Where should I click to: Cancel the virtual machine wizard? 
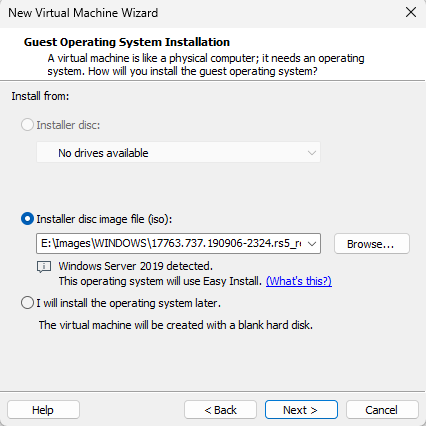(x=382, y=410)
